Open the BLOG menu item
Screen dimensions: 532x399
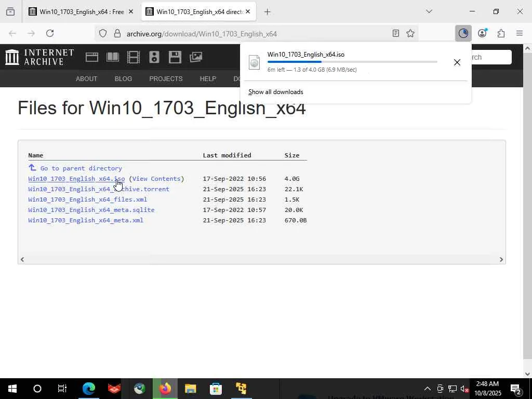tap(123, 79)
